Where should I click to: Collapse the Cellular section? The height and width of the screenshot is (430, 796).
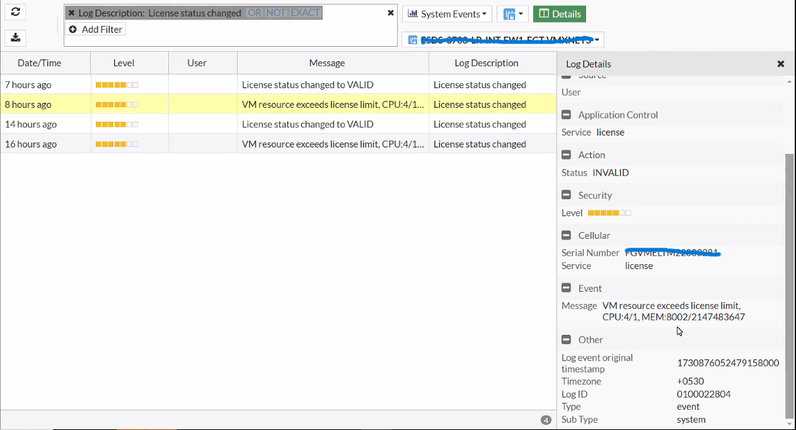566,235
